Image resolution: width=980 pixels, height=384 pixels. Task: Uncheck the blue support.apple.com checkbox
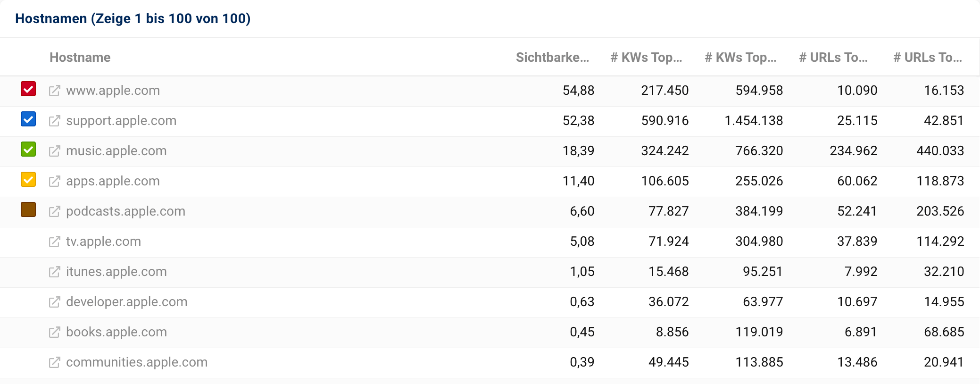pyautogui.click(x=28, y=119)
